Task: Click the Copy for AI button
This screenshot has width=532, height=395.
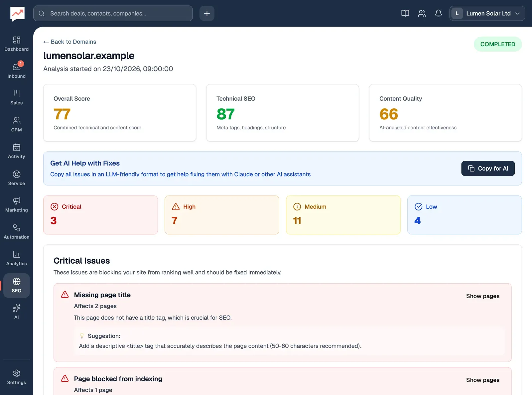Action: [488, 169]
